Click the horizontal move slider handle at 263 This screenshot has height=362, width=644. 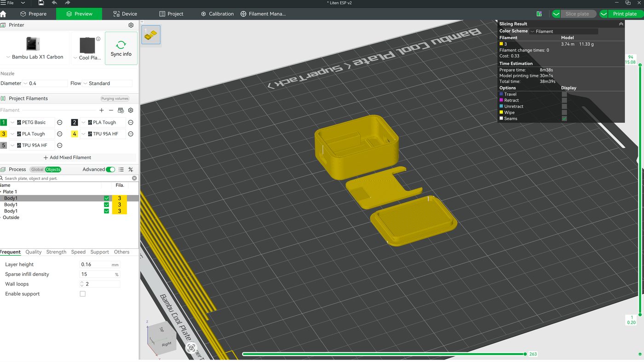pos(525,354)
